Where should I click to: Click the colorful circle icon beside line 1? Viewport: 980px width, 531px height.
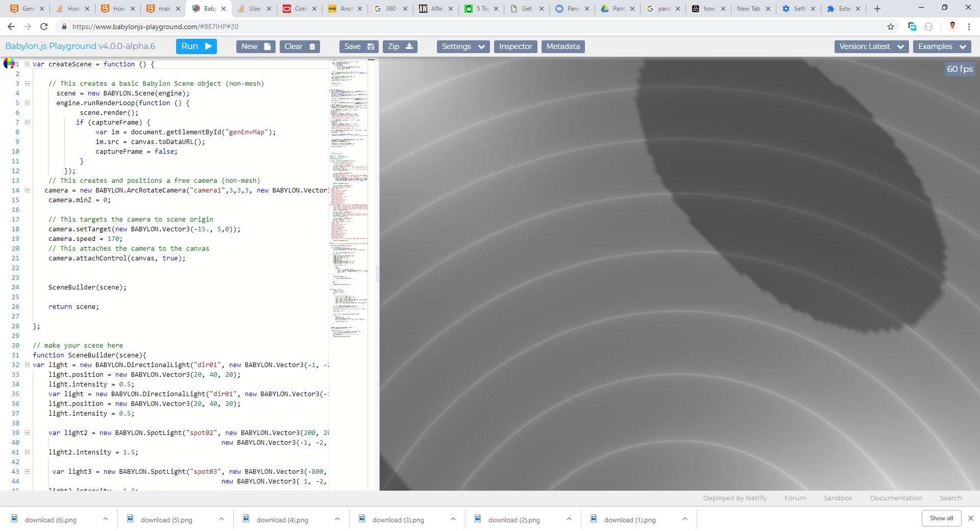tap(9, 64)
